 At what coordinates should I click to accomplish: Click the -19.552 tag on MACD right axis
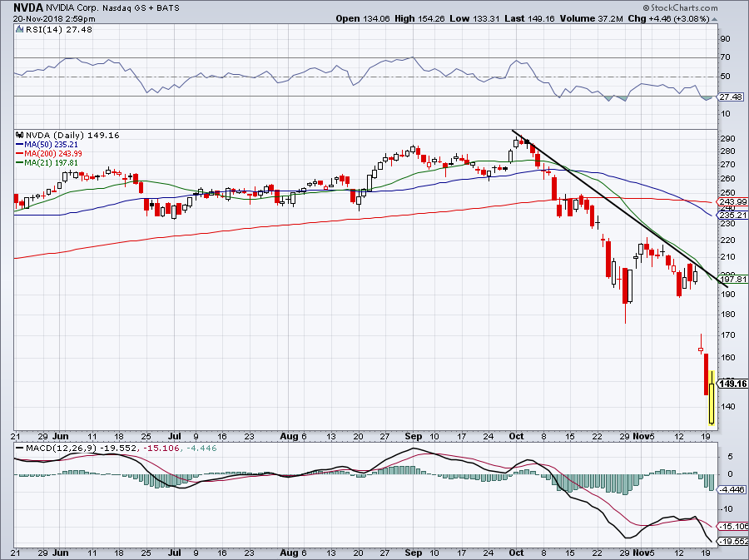(733, 542)
